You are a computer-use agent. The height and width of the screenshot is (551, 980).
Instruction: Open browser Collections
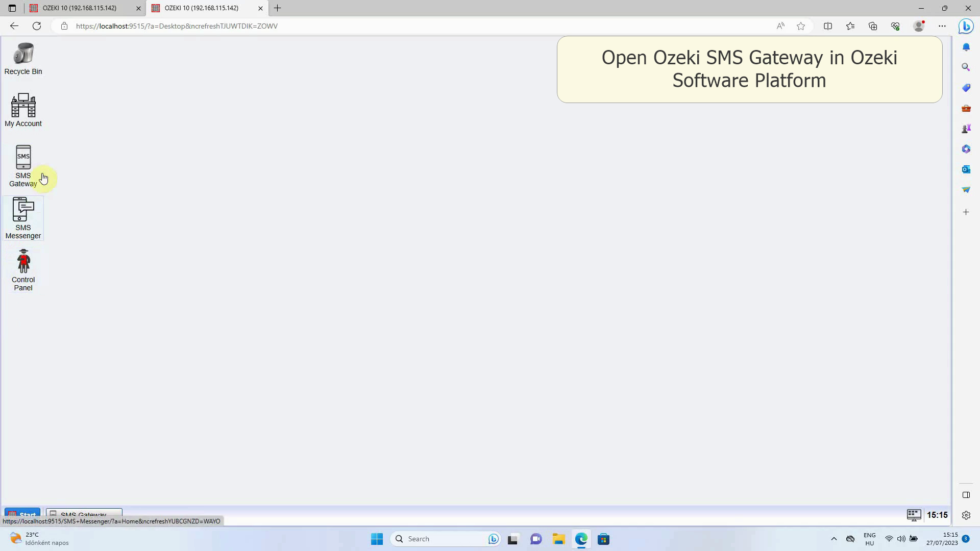pos(873,26)
